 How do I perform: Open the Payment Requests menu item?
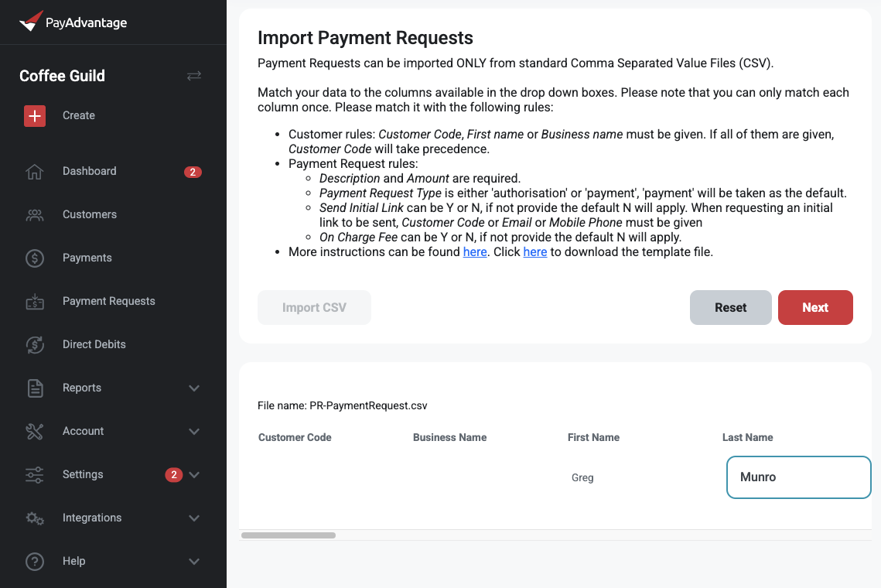tap(108, 301)
